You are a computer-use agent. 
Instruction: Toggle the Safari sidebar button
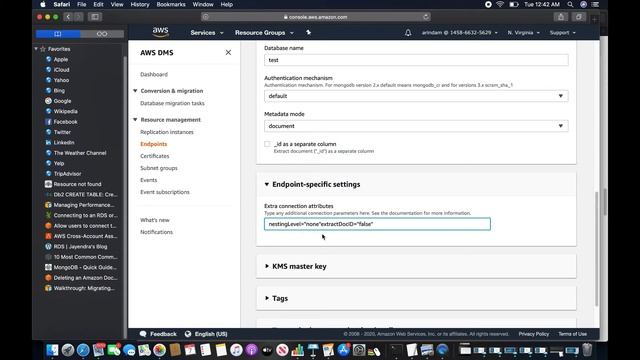pyautogui.click(x=95, y=17)
